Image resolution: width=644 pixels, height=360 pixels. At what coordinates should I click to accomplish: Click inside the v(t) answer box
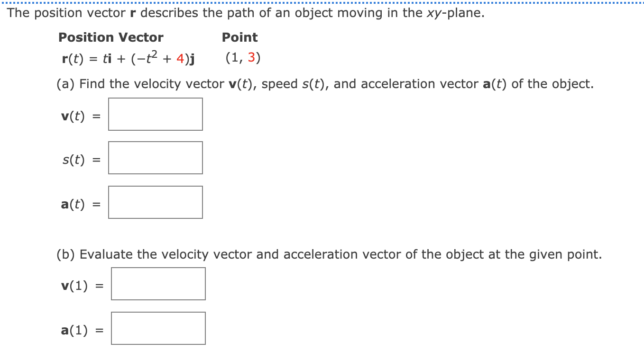click(155, 114)
